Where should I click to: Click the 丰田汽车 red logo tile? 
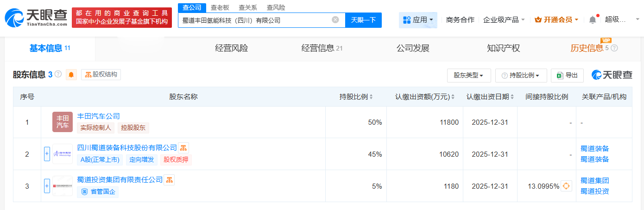point(63,122)
